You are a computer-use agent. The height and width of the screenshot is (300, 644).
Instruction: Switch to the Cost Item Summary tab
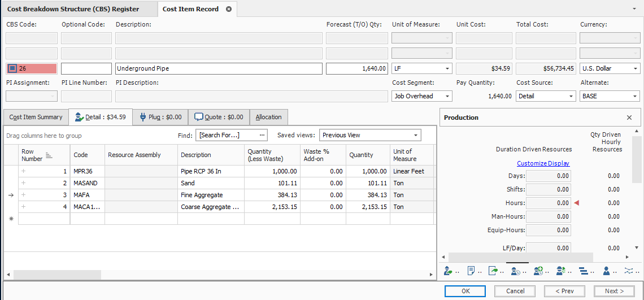[36, 117]
